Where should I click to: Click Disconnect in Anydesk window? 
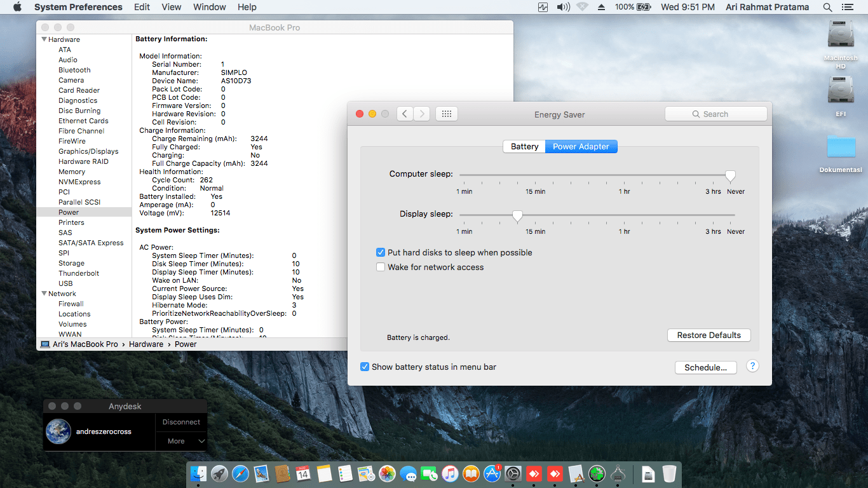click(x=181, y=422)
